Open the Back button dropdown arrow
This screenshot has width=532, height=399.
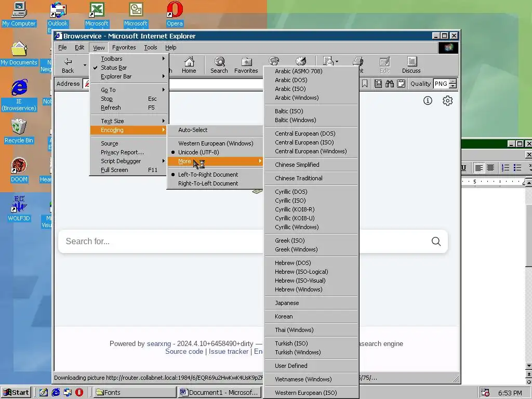(85, 65)
